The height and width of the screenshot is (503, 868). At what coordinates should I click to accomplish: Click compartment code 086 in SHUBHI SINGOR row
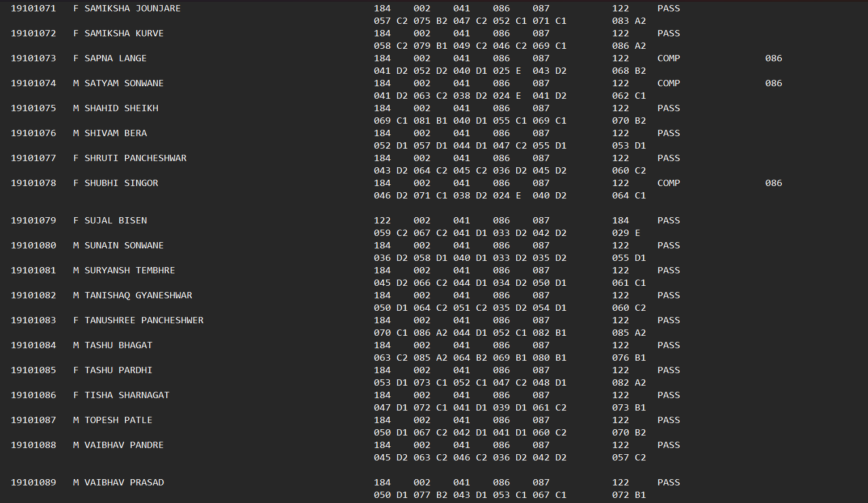(773, 183)
